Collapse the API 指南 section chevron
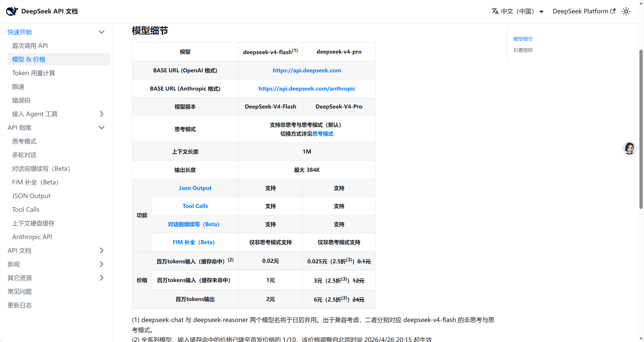 pos(102,128)
